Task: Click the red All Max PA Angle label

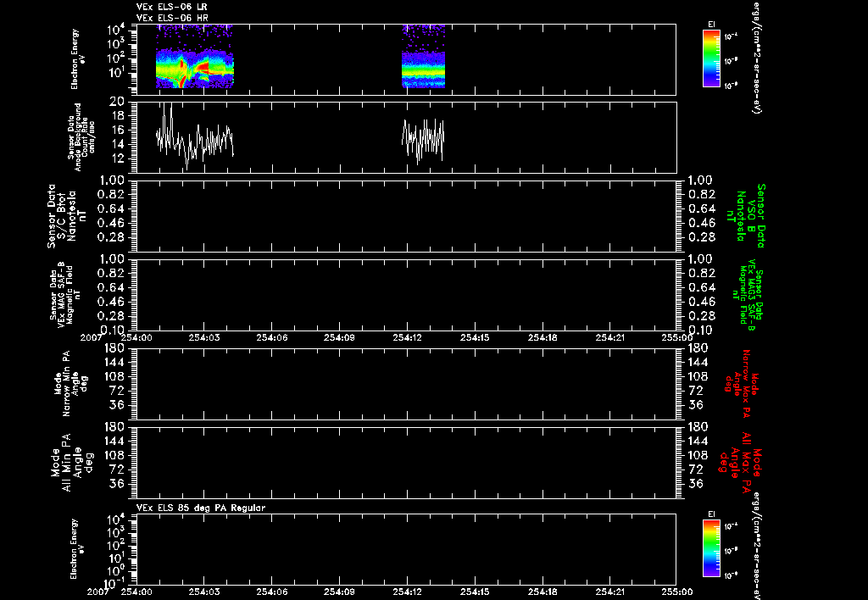Action: coord(740,462)
